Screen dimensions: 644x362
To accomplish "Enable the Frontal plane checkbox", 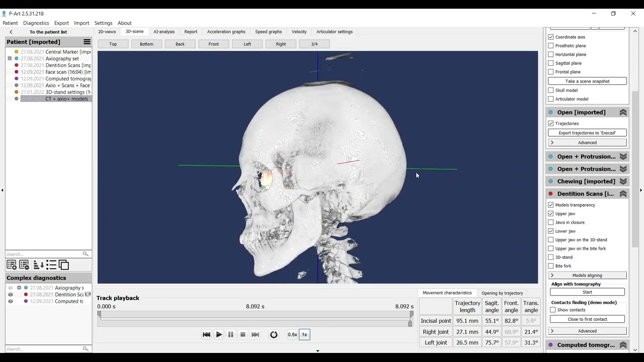I will (x=551, y=72).
